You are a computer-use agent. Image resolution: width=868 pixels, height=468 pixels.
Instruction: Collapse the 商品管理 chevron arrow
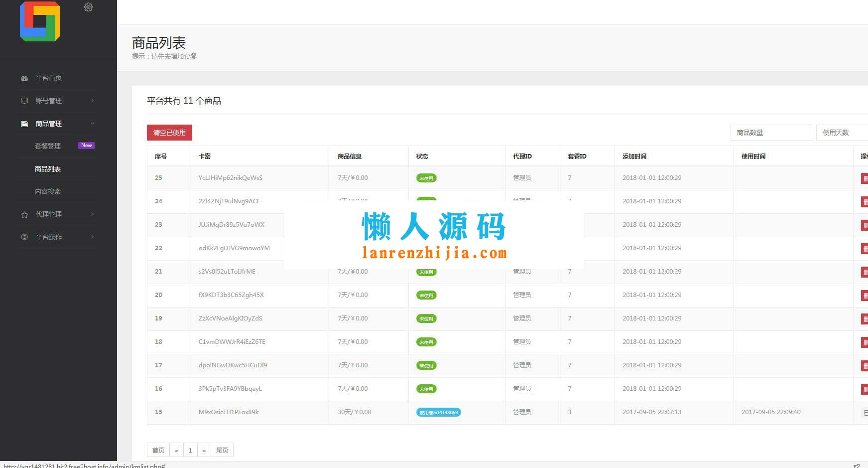(x=92, y=124)
